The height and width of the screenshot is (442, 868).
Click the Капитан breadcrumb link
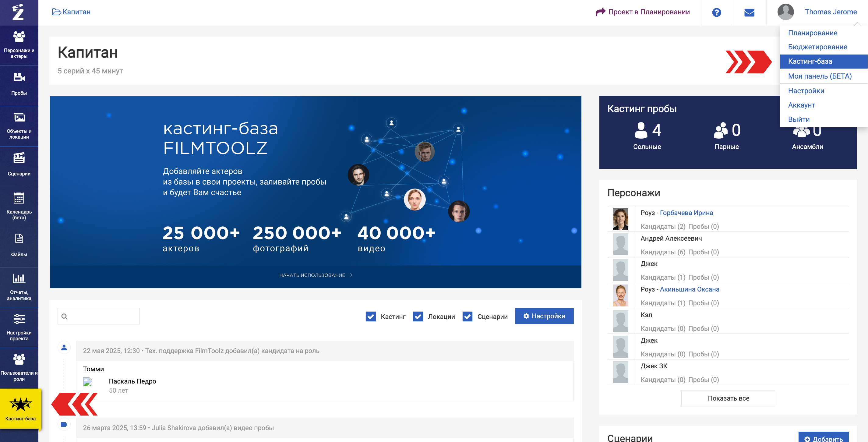point(76,12)
